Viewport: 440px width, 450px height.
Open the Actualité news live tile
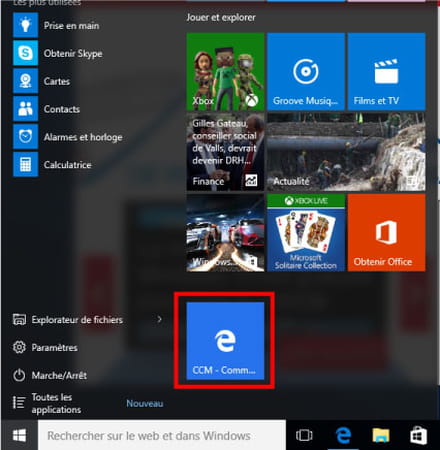tap(346, 152)
